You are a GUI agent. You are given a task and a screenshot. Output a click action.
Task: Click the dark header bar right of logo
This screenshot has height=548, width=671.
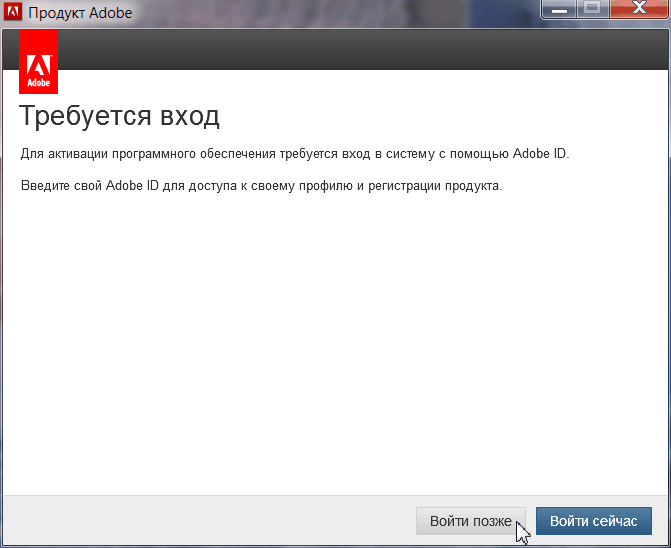360,50
